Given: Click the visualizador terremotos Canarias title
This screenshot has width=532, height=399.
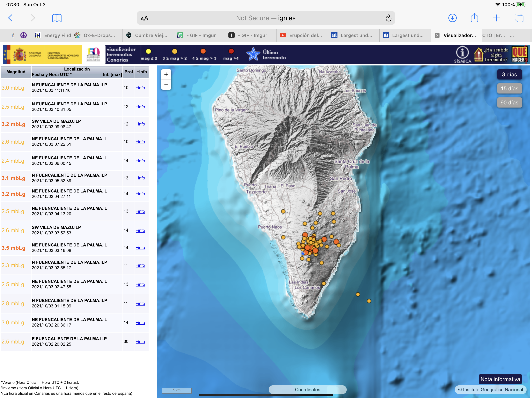Looking at the screenshot, I should tap(121, 55).
